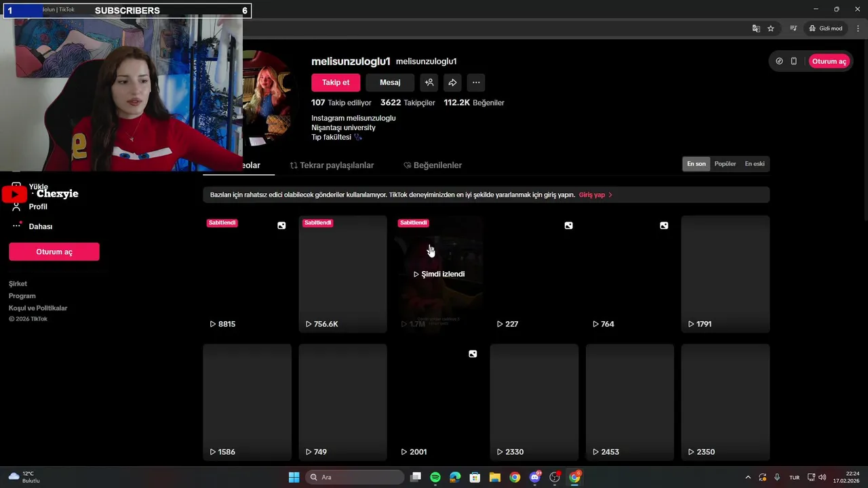Click the 112.2K Beğeniler count
Screen dimensions: 868x488
pyautogui.click(x=474, y=103)
